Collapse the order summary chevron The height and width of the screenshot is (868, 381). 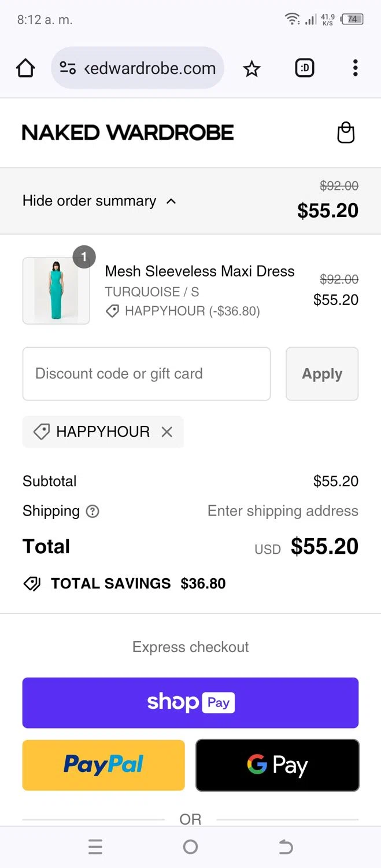coord(171,201)
